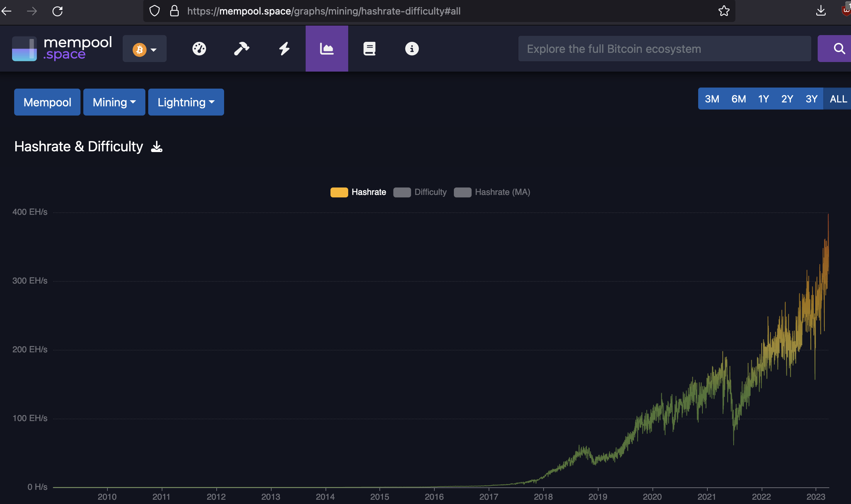
Task: Toggle the Difficulty legend series
Action: pyautogui.click(x=420, y=192)
